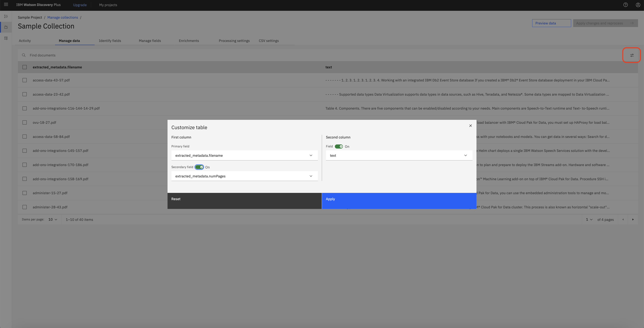
Task: Click the Apply button
Action: [399, 201]
